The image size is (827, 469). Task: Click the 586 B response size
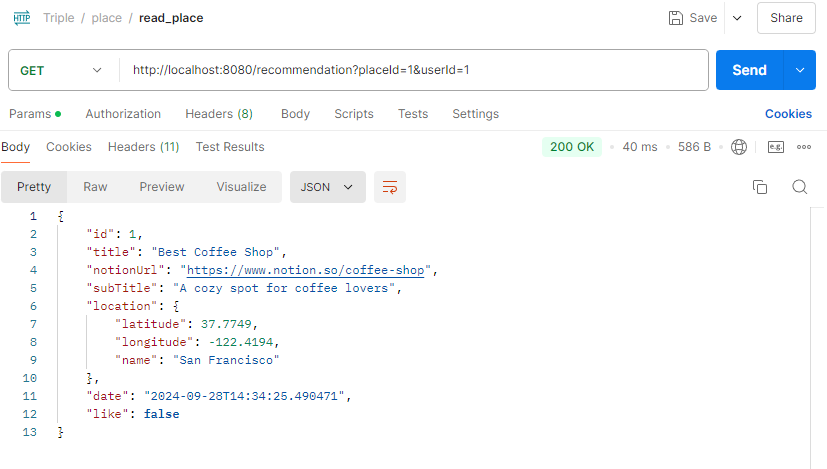[694, 147]
